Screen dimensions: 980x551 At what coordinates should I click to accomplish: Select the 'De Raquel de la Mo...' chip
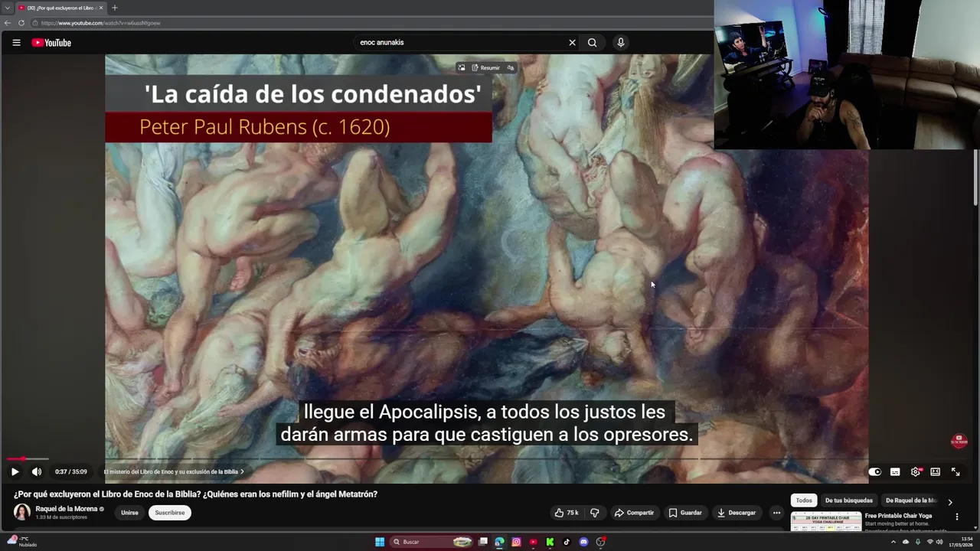pos(910,500)
